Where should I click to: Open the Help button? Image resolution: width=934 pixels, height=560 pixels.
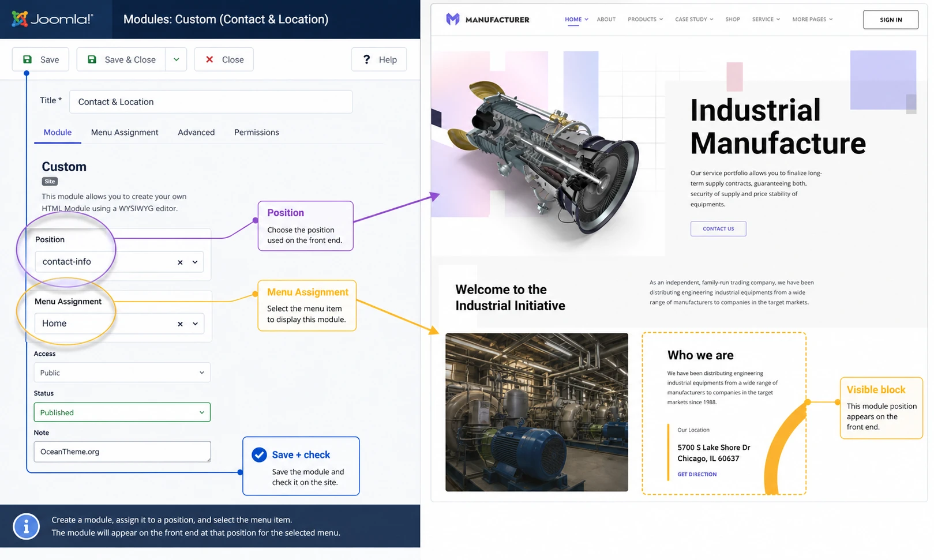tap(379, 59)
